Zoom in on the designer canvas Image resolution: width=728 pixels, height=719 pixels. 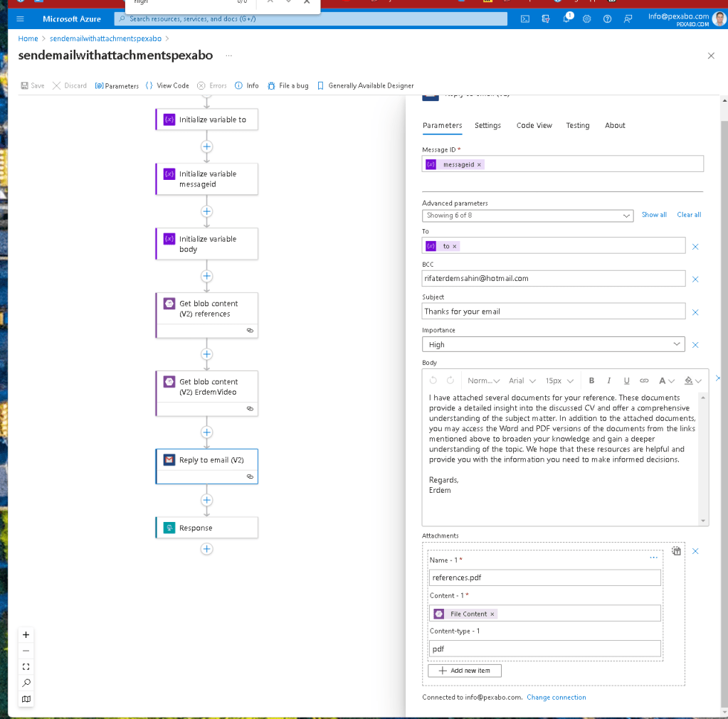26,634
